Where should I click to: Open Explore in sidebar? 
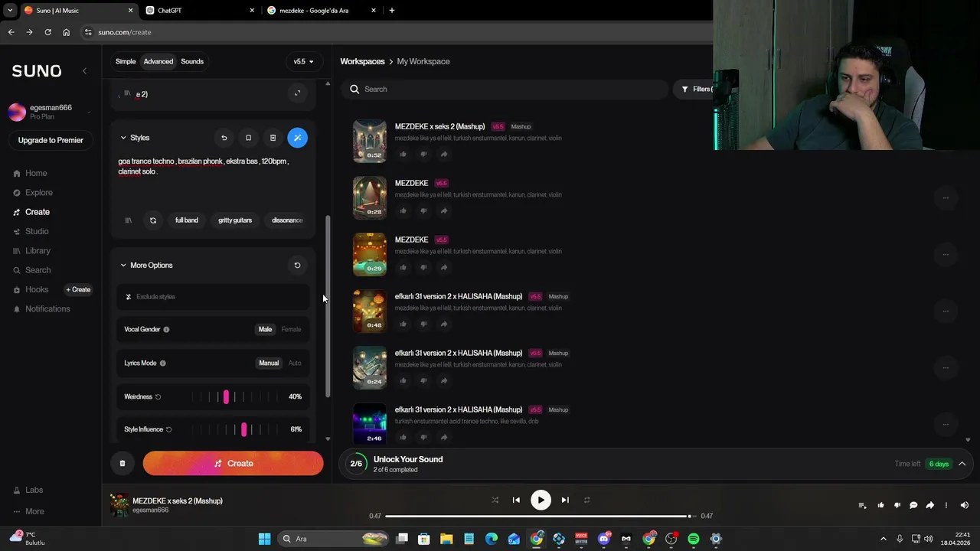tap(38, 193)
